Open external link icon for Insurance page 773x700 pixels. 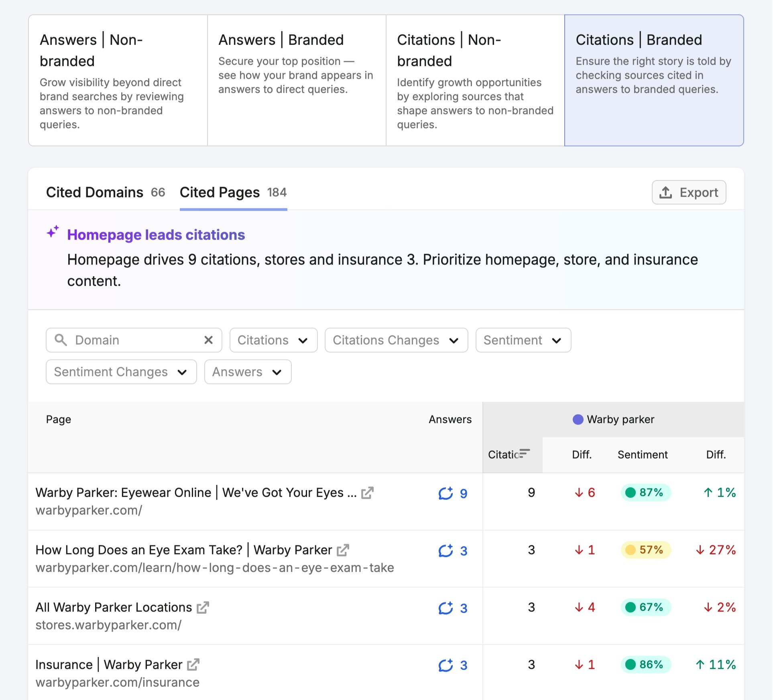pos(193,665)
